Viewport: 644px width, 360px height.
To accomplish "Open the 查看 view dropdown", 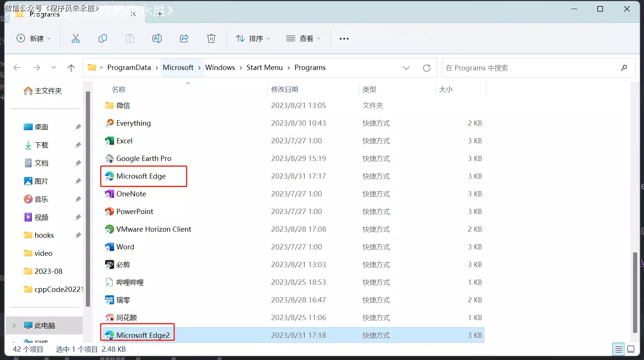I will click(x=303, y=38).
